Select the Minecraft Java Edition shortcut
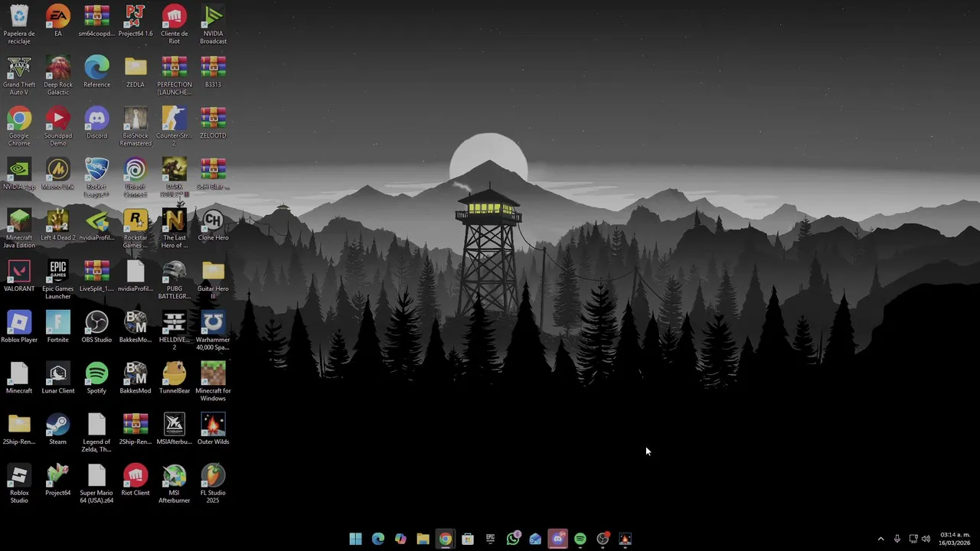 click(x=19, y=229)
